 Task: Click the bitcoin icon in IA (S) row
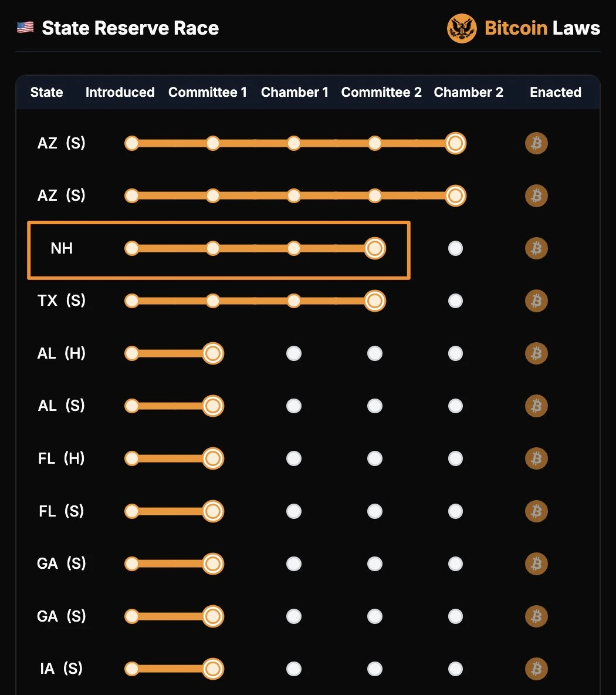[536, 669]
